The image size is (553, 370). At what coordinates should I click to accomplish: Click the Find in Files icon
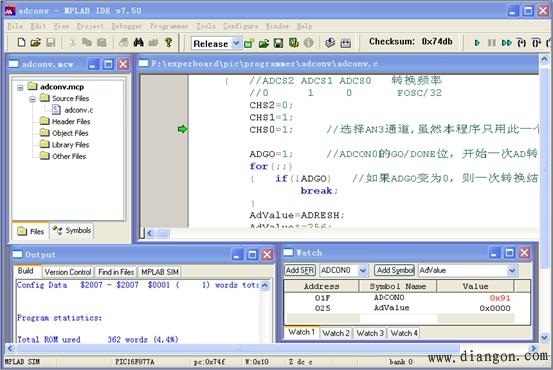pos(153,43)
